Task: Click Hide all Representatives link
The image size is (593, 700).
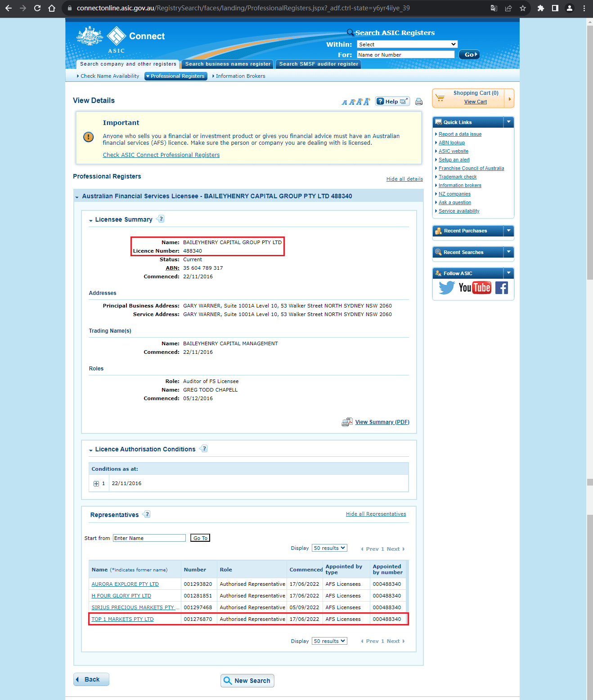Action: pos(376,514)
